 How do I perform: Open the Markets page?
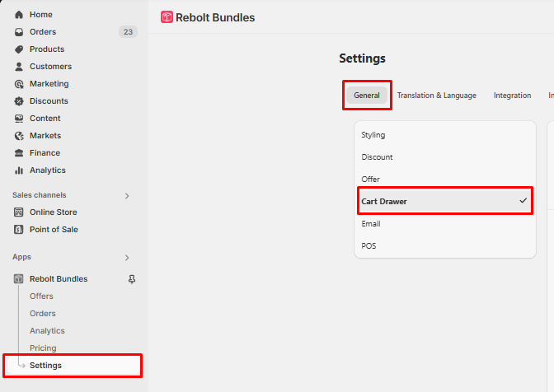pyautogui.click(x=45, y=136)
